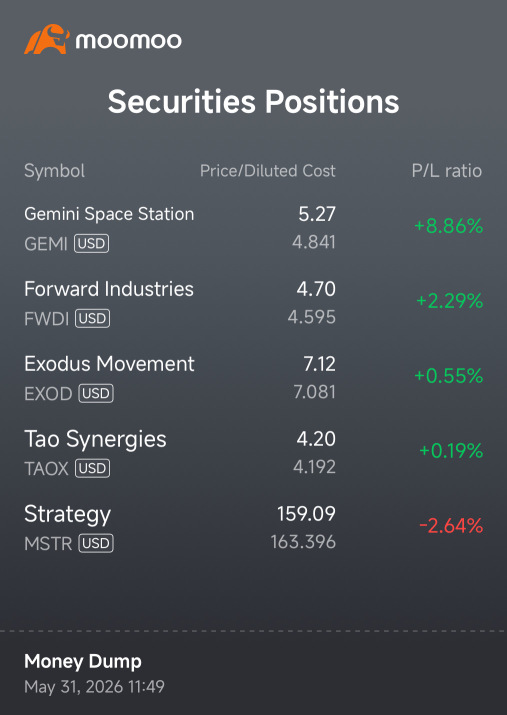The width and height of the screenshot is (507, 715).
Task: Open the Gemini Space Station position
Action: pos(254,228)
